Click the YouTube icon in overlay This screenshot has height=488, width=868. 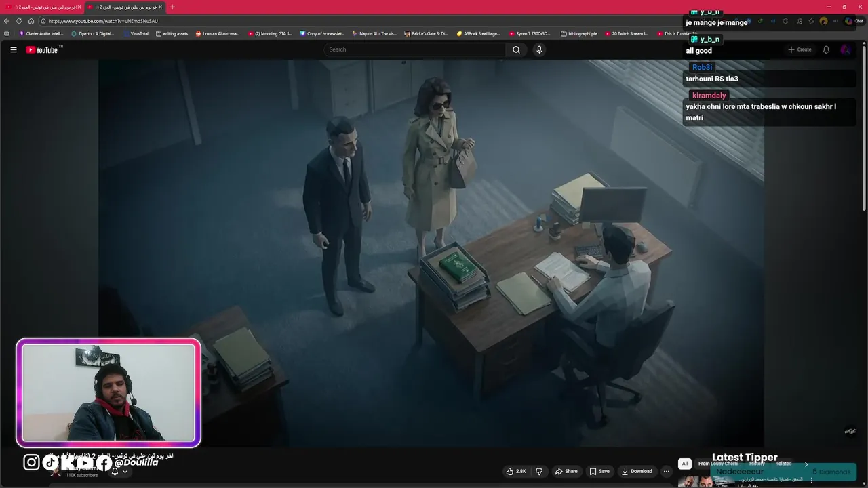85,462
